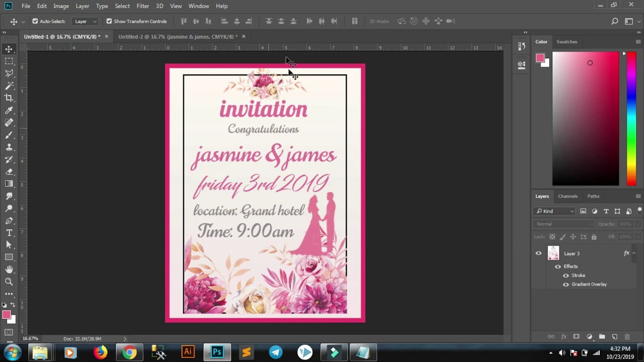Image resolution: width=644 pixels, height=362 pixels.
Task: Switch to the Swatches tab
Action: (567, 42)
